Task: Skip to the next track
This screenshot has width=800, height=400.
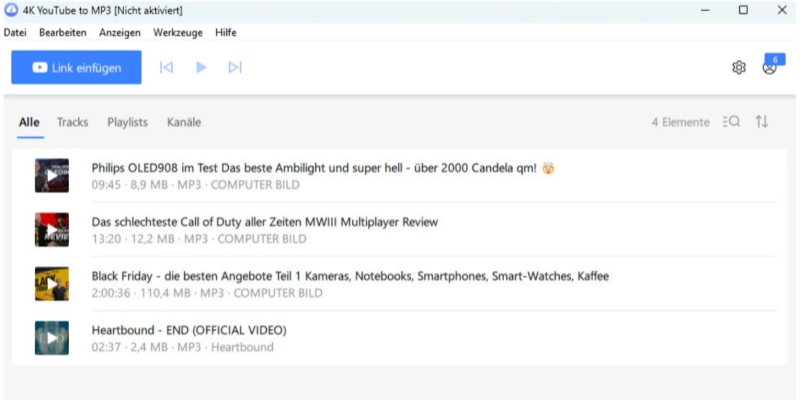Action: [x=235, y=67]
